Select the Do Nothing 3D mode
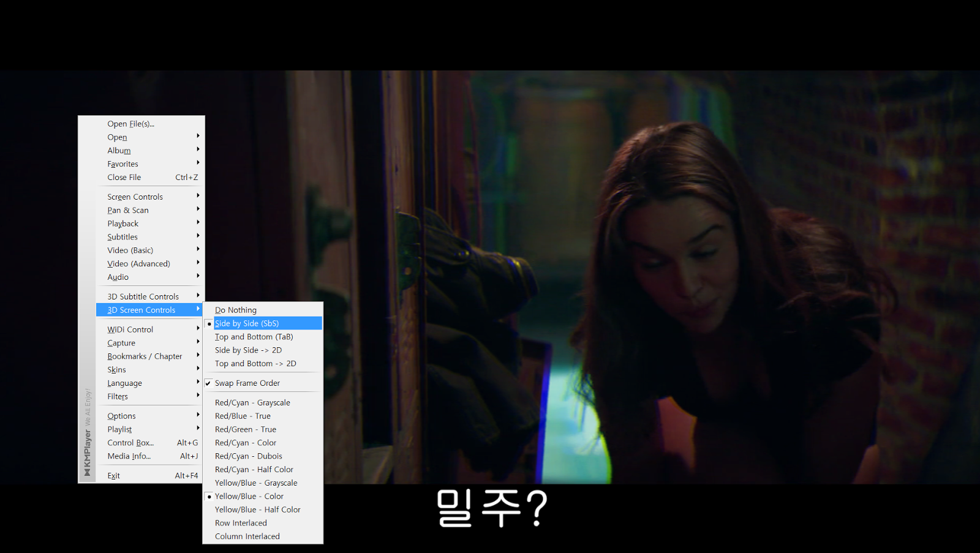This screenshot has width=980, height=553. 263,310
